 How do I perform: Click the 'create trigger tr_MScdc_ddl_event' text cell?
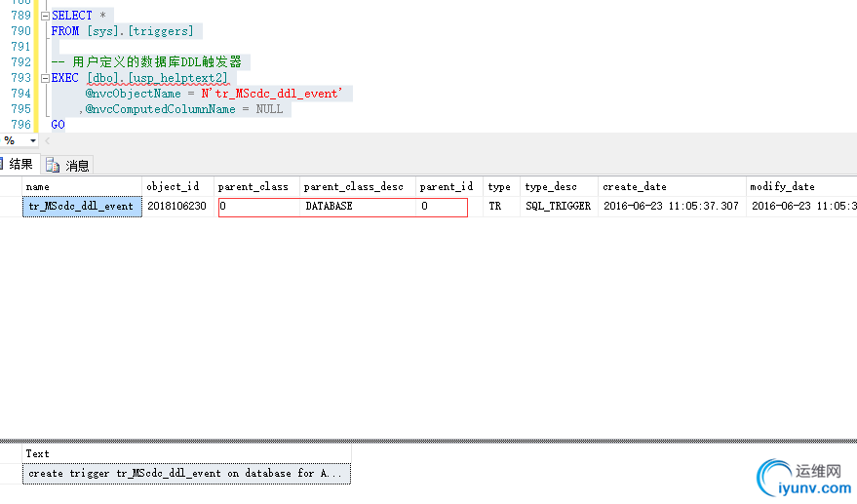(x=186, y=474)
